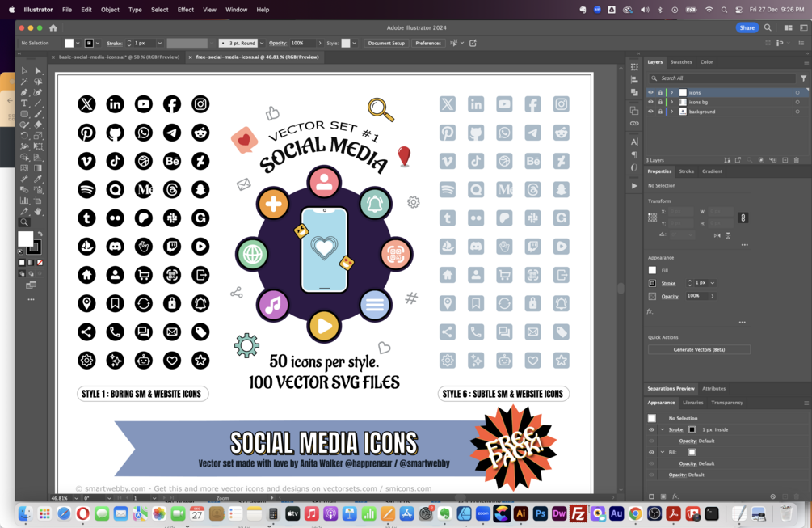The image size is (812, 528).
Task: Toggle constrain width and height proportions link
Action: pos(743,218)
